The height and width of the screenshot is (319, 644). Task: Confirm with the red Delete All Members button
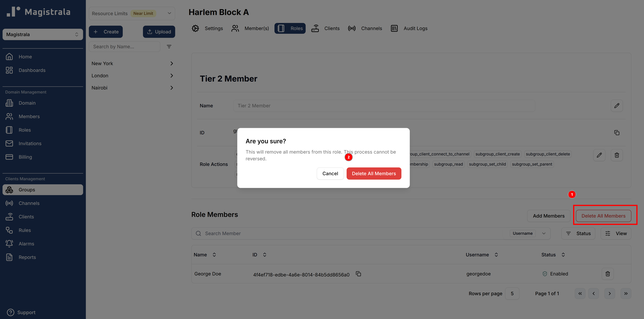[373, 173]
